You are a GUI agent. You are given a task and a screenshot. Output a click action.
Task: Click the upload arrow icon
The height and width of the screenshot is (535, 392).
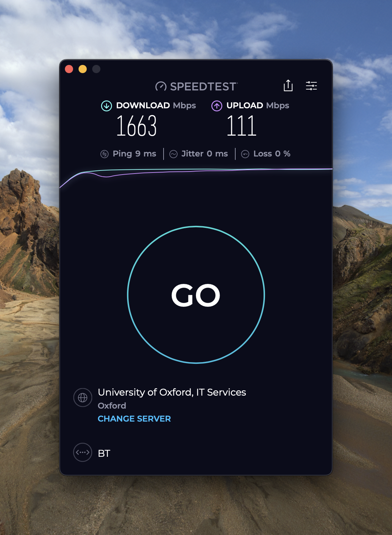coord(217,106)
